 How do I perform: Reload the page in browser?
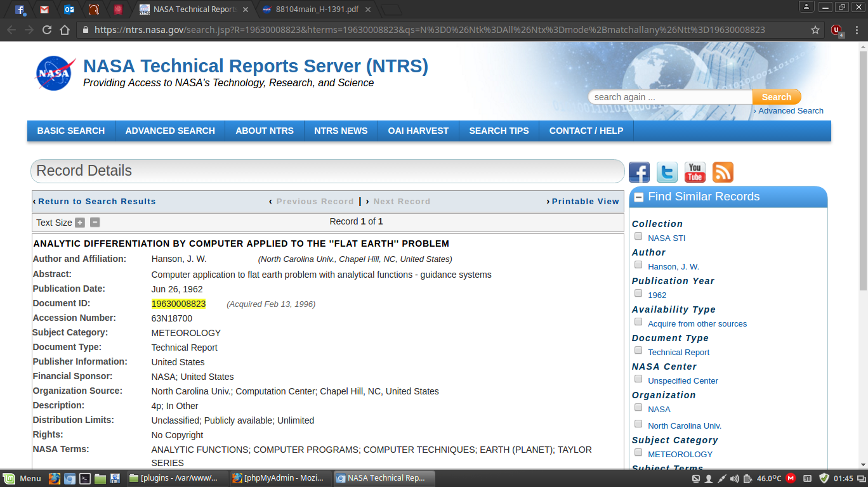pos(47,30)
